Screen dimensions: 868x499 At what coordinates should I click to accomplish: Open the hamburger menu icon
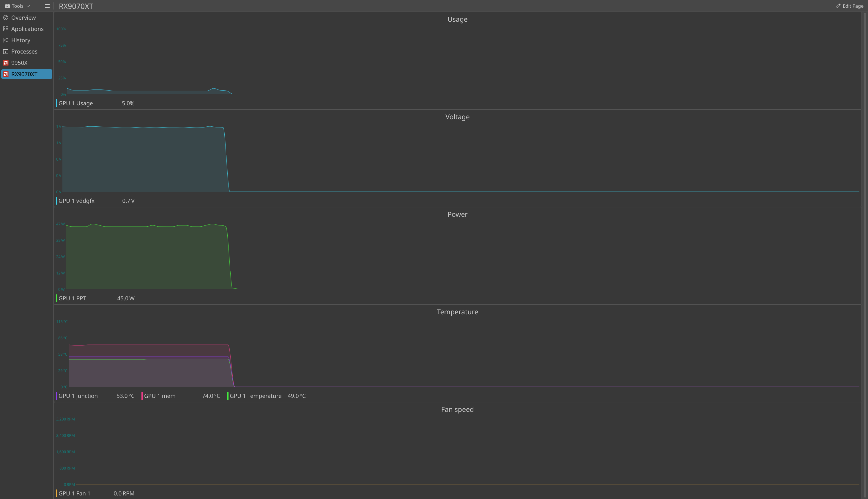(47, 6)
